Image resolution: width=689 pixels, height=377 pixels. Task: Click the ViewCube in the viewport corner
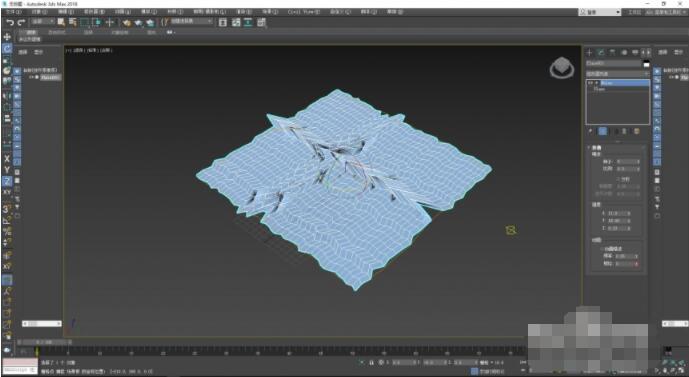click(x=562, y=68)
